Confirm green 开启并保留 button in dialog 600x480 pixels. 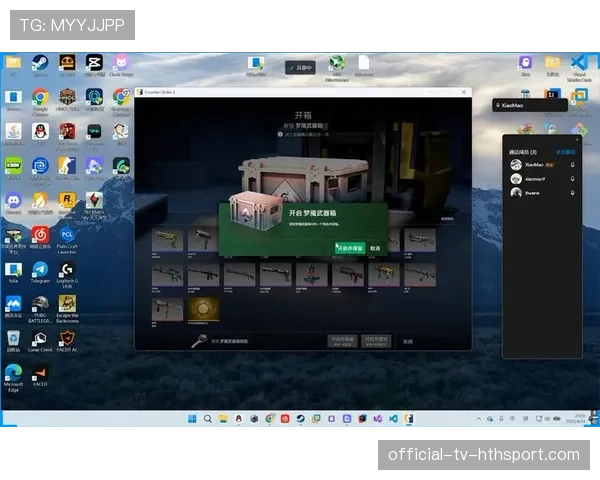(x=350, y=248)
